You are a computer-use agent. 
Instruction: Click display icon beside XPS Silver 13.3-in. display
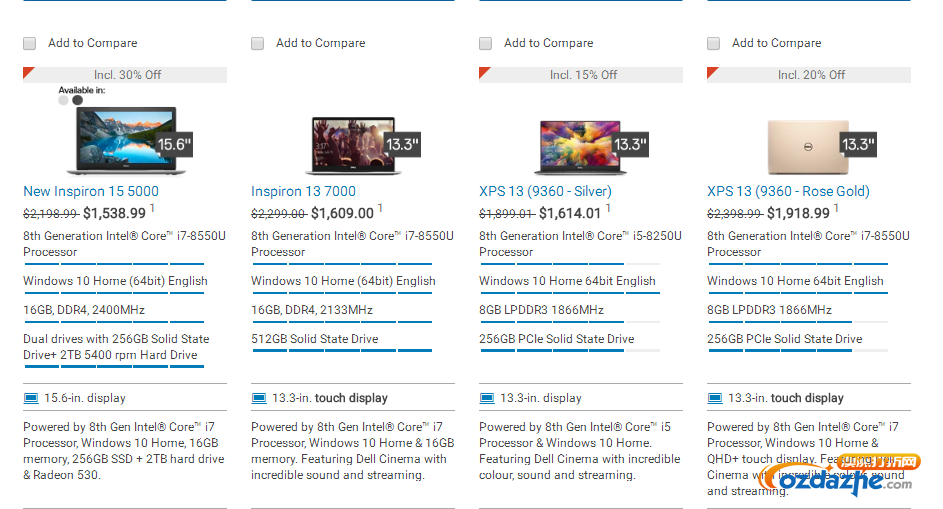pyautogui.click(x=487, y=398)
